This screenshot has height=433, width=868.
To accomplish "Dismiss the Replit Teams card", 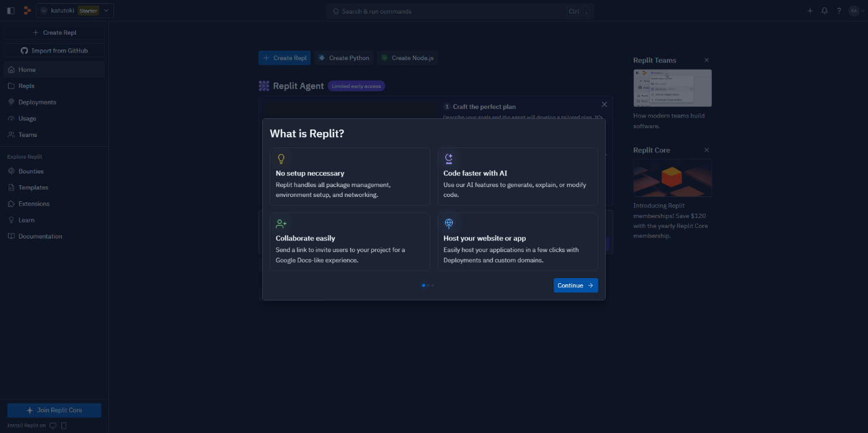I will tap(707, 60).
